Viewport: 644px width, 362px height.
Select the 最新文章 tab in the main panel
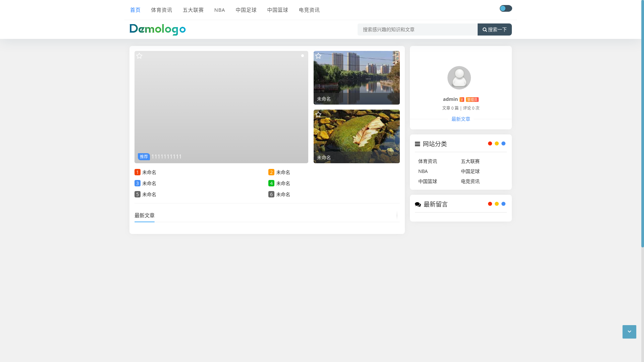145,216
